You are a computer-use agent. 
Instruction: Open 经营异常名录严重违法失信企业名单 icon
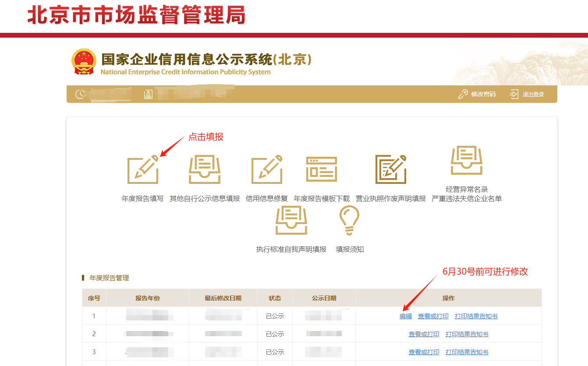coord(466,162)
